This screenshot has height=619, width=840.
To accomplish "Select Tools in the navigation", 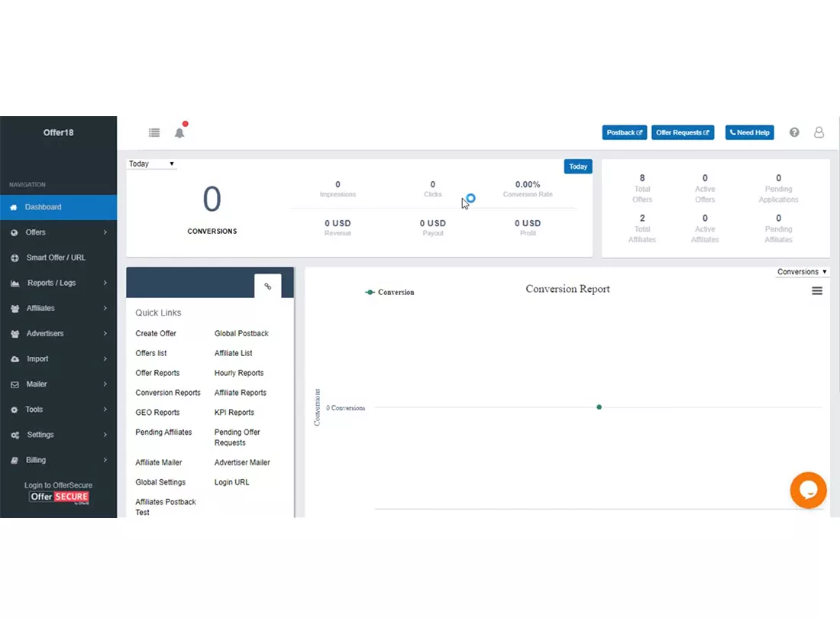I will pyautogui.click(x=58, y=410).
